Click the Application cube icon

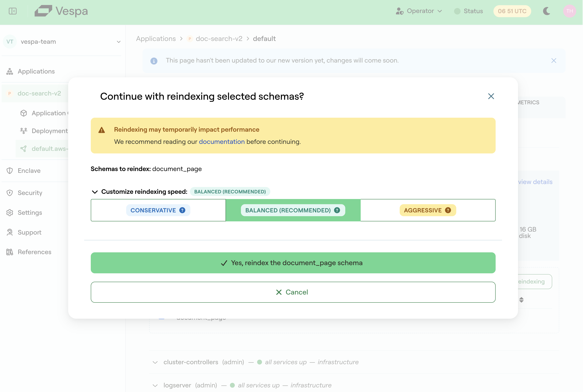[x=24, y=113]
